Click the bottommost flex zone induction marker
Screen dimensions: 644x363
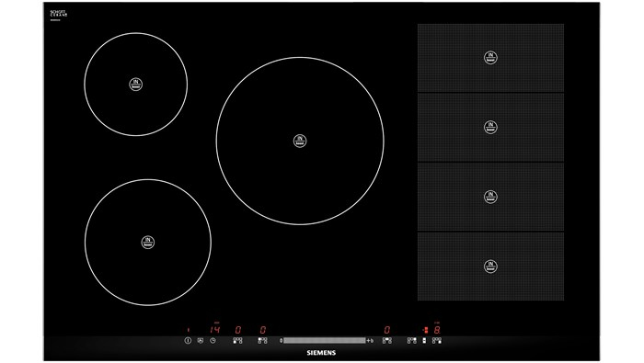point(490,267)
